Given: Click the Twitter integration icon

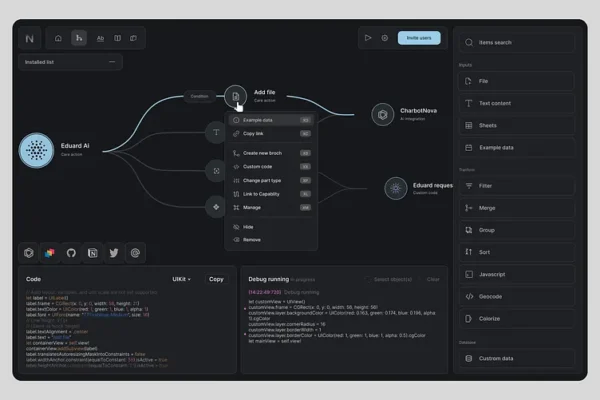Looking at the screenshot, I should click(114, 253).
